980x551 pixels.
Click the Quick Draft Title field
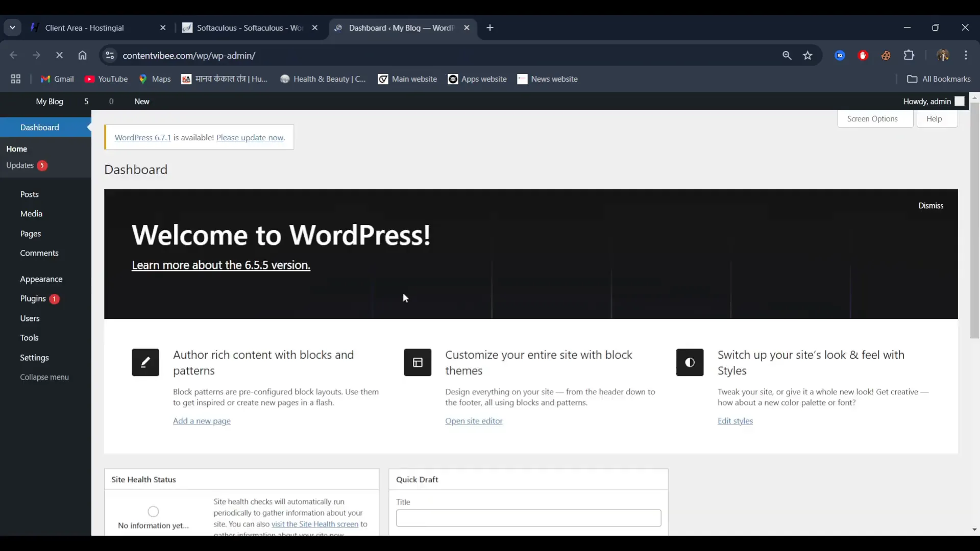pyautogui.click(x=528, y=518)
